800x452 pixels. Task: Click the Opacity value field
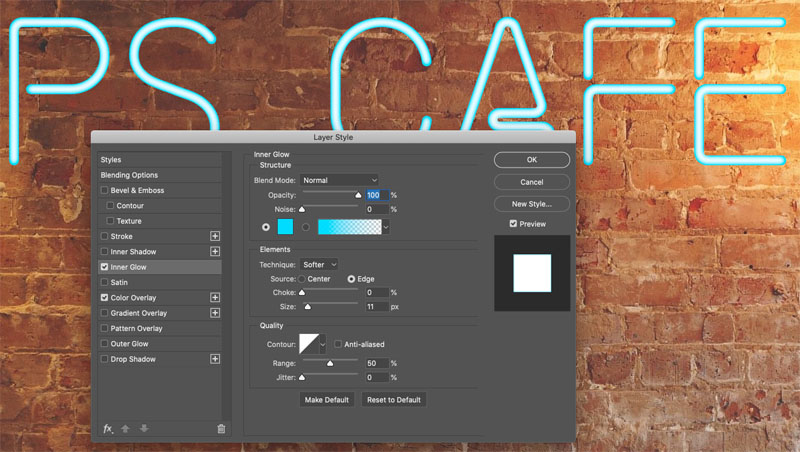point(377,195)
